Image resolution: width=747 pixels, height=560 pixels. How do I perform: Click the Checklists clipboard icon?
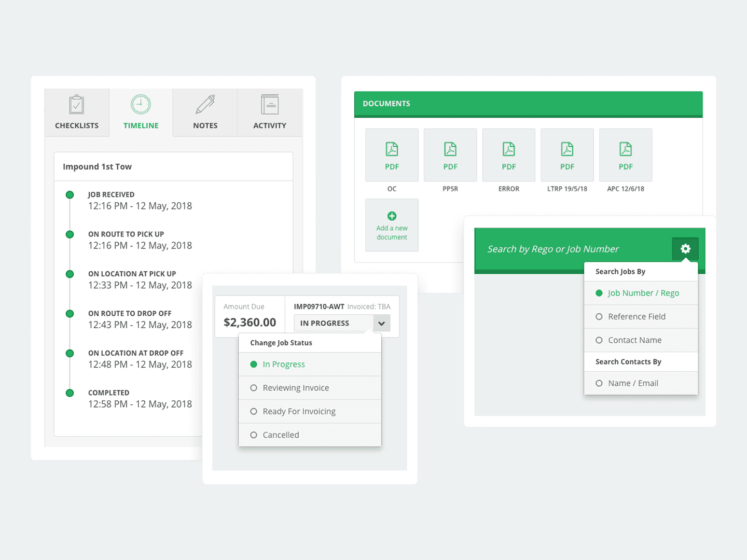(x=77, y=105)
